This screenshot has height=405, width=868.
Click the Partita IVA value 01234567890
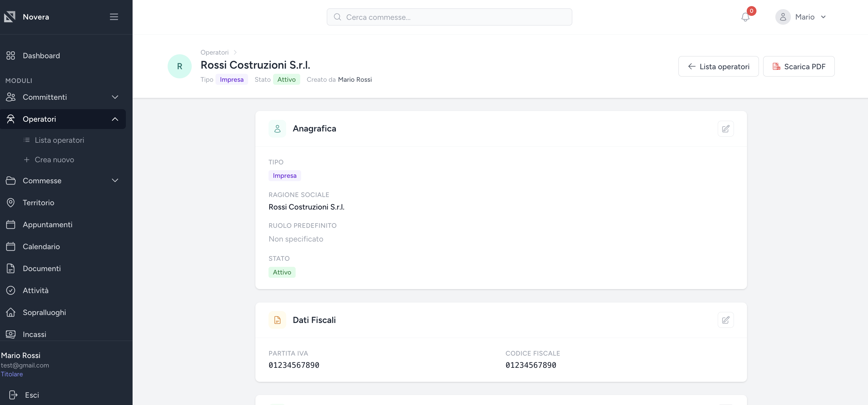click(x=294, y=365)
